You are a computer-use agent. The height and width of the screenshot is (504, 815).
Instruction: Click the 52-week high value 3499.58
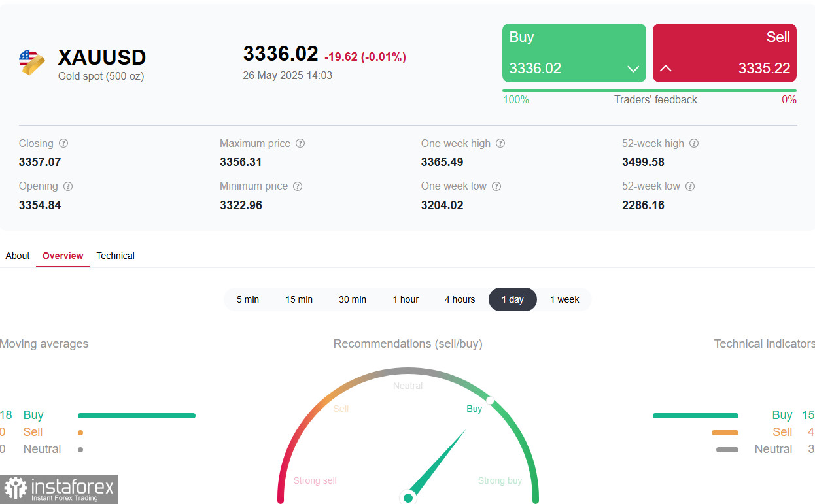point(643,162)
